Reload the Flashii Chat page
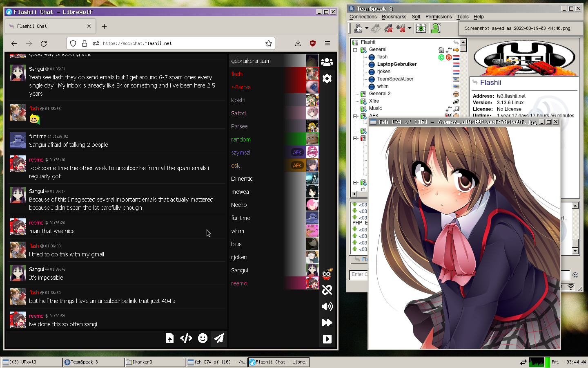 (x=44, y=43)
